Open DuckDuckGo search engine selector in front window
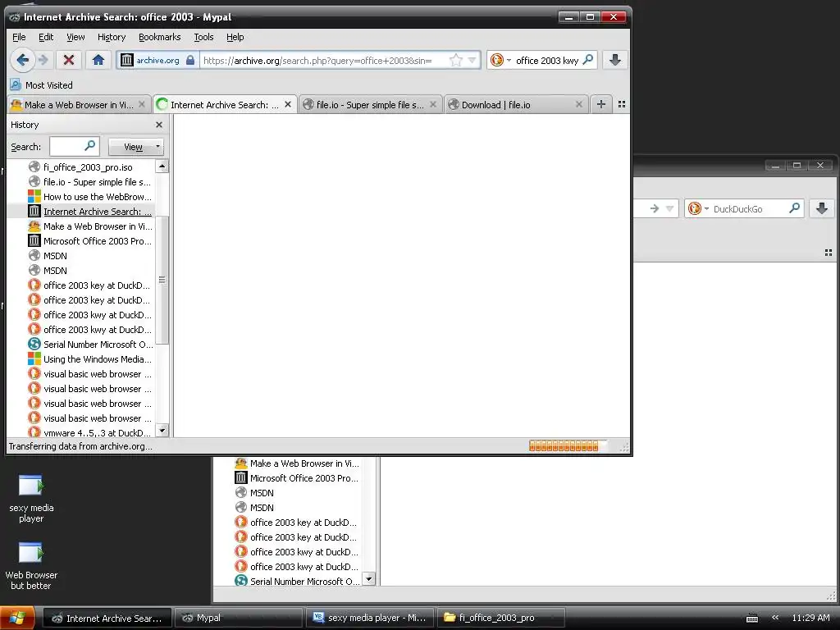Screen dimensions: 840x630 500,60
